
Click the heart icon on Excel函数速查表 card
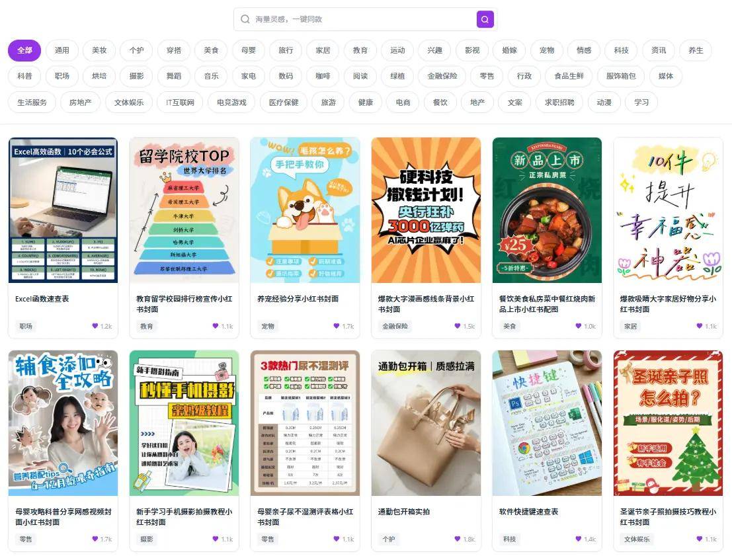(x=95, y=326)
